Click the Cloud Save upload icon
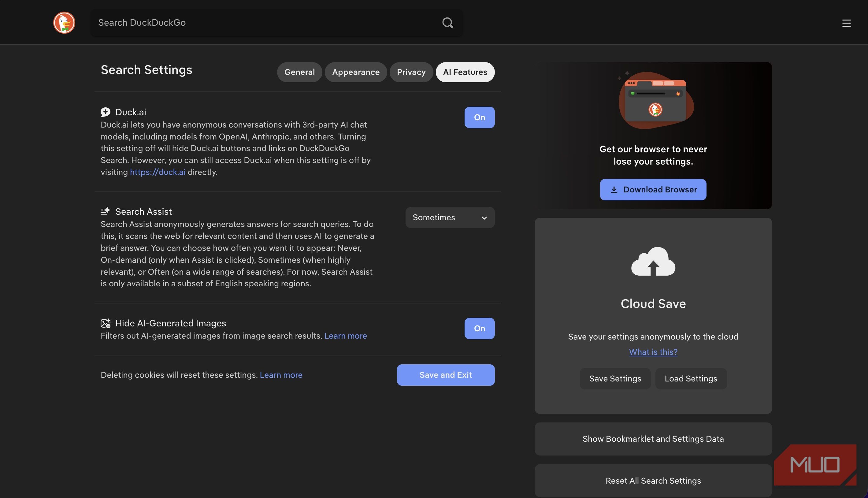 tap(653, 261)
